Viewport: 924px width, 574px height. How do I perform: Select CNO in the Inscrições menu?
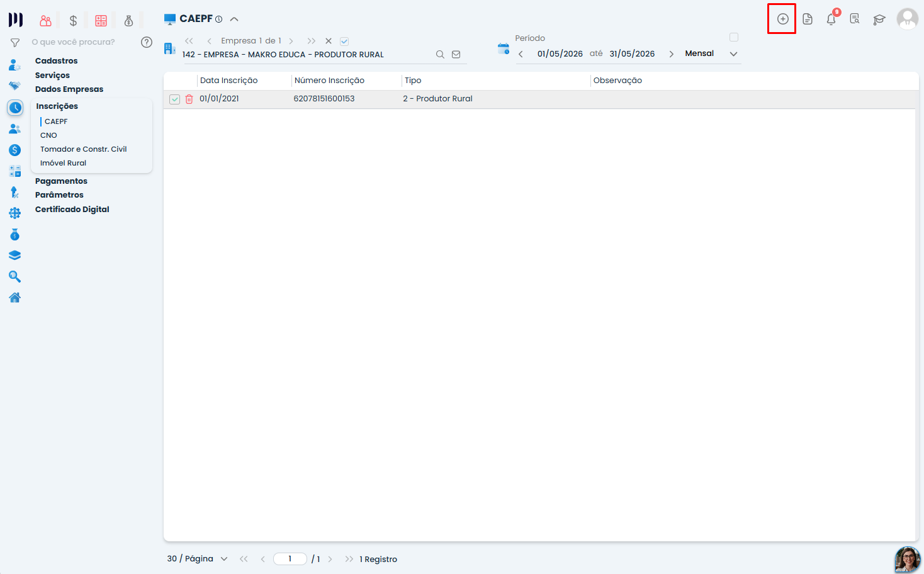[x=48, y=135]
